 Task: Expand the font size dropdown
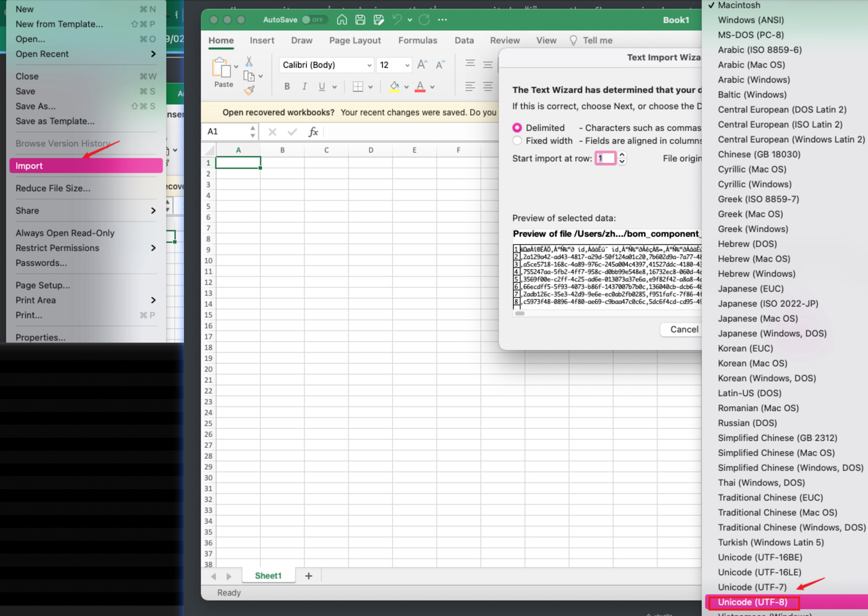[x=407, y=64]
